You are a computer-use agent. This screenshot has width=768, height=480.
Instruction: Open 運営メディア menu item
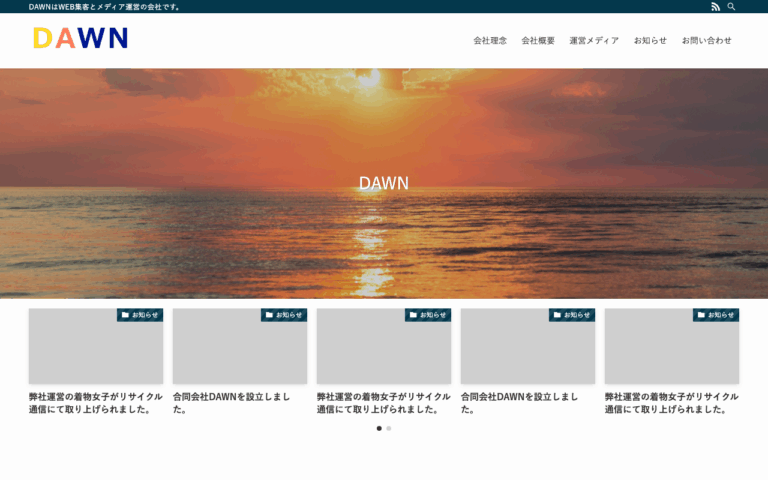(x=594, y=41)
